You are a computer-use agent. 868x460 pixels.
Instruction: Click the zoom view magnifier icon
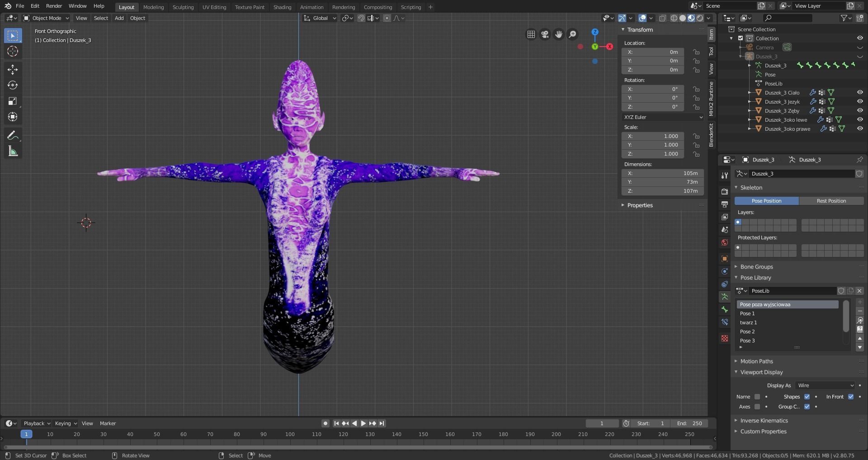click(573, 34)
